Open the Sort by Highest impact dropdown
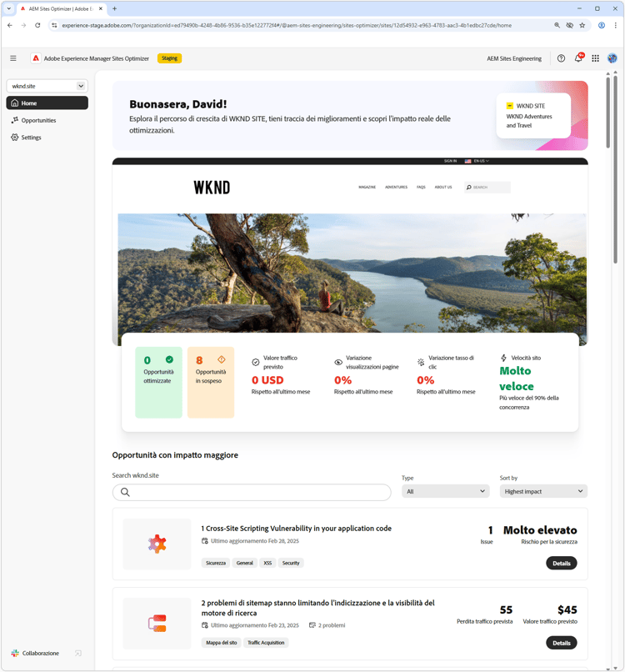 click(x=543, y=491)
